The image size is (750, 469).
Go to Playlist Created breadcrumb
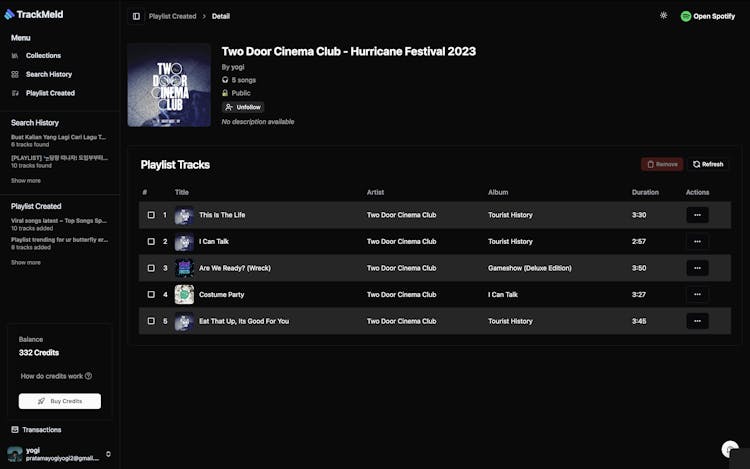[x=172, y=16]
